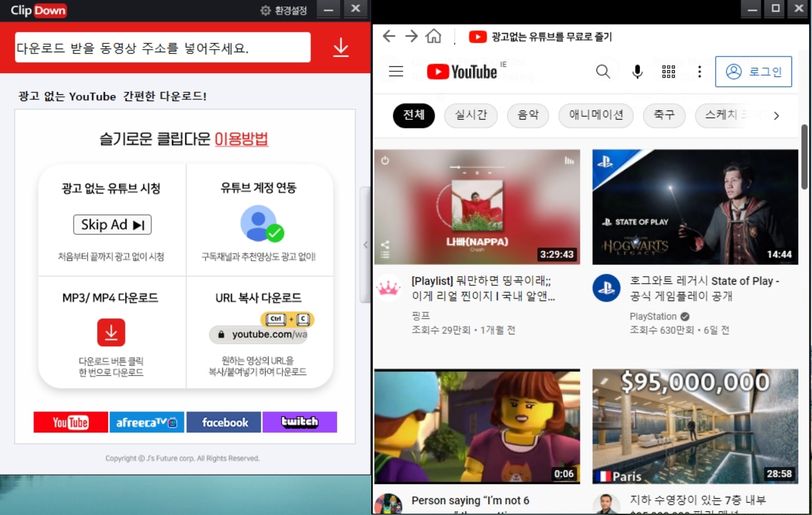Open the [Playlist] 뭐만하면 띵곡이래 title
812x515 pixels.
point(484,289)
